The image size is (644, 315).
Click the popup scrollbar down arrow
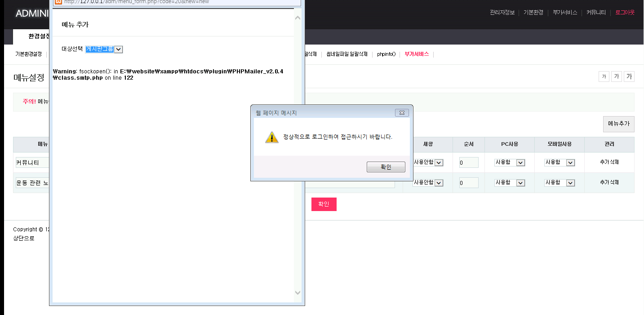[x=298, y=292]
